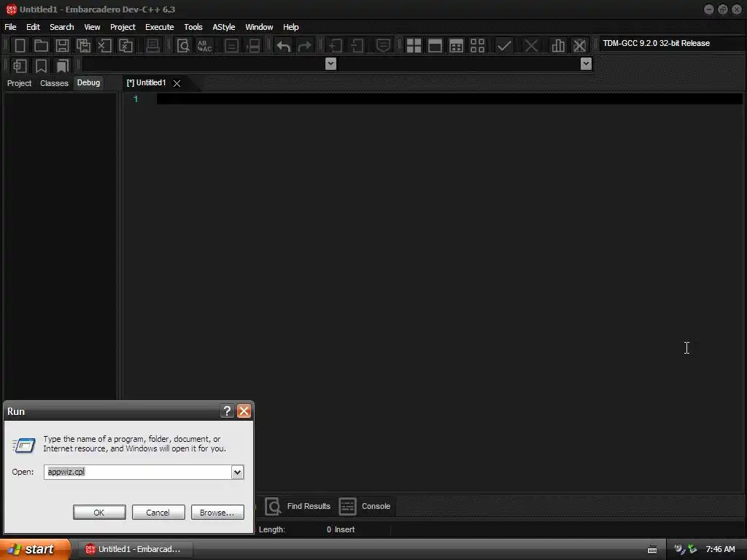Click Cancel in the Run dialog
This screenshot has width=747, height=560.
tap(158, 513)
